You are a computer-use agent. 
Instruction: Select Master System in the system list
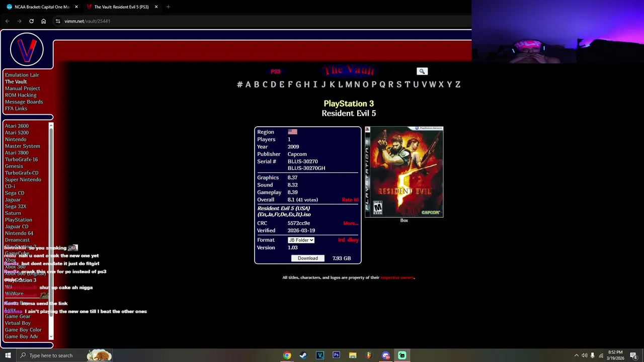coord(23,146)
